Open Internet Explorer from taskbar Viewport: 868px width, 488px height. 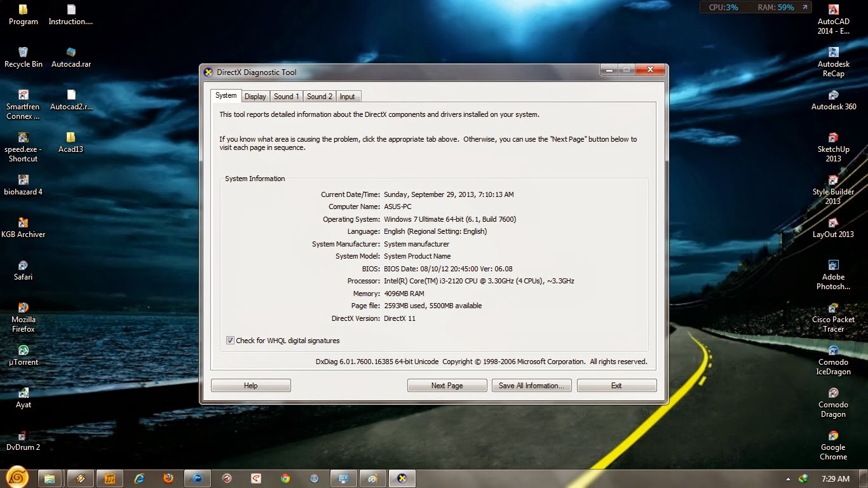pos(139,478)
